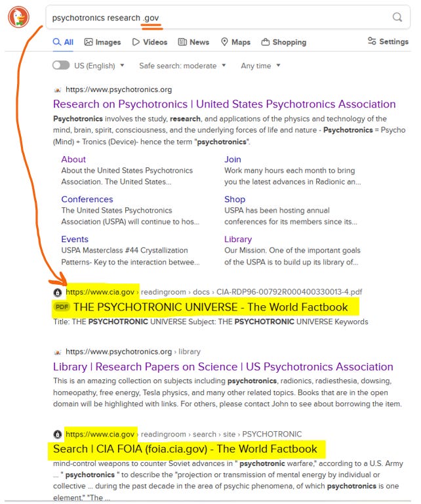Viewport: 421px width, 504px height.
Task: Open the Shopping tab
Action: pos(284,42)
